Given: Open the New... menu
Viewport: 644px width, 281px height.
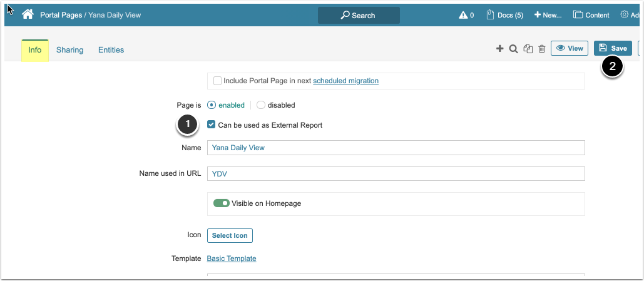Looking at the screenshot, I should pos(548,15).
